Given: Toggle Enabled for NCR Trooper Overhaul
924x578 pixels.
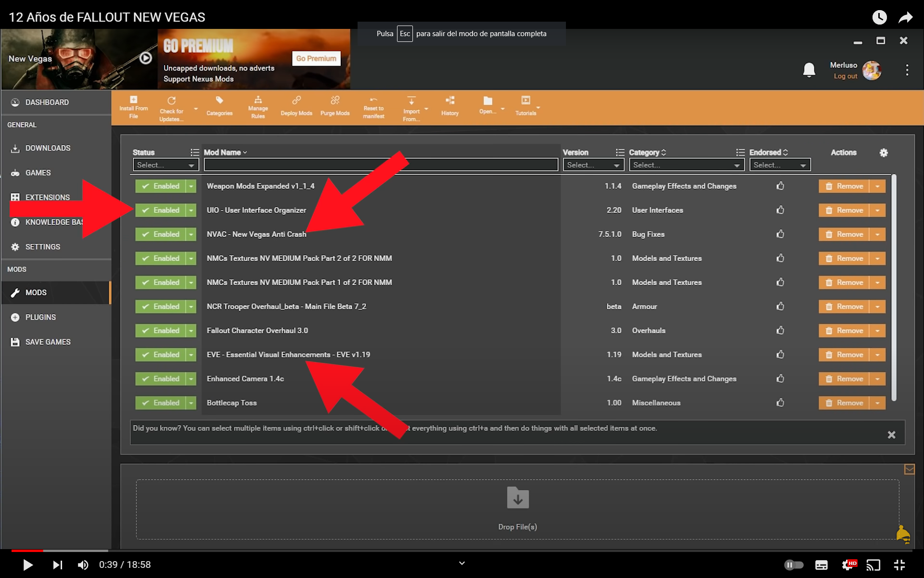Looking at the screenshot, I should (160, 306).
